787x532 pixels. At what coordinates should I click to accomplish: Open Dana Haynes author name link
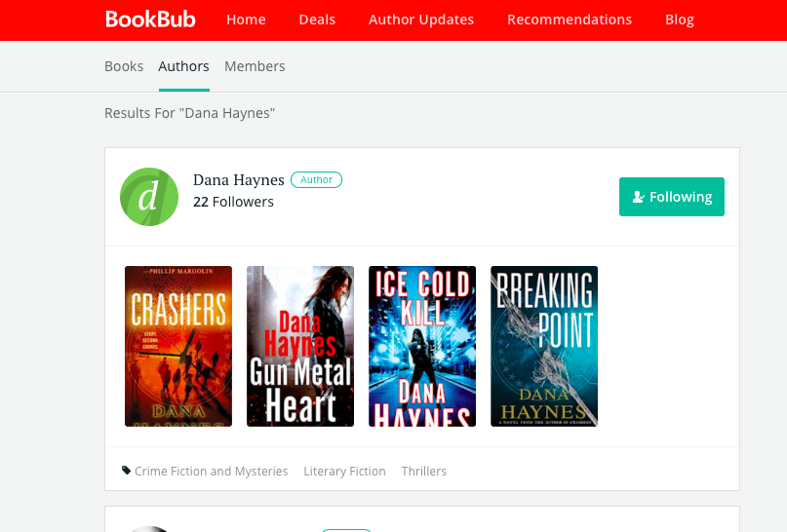tap(238, 179)
